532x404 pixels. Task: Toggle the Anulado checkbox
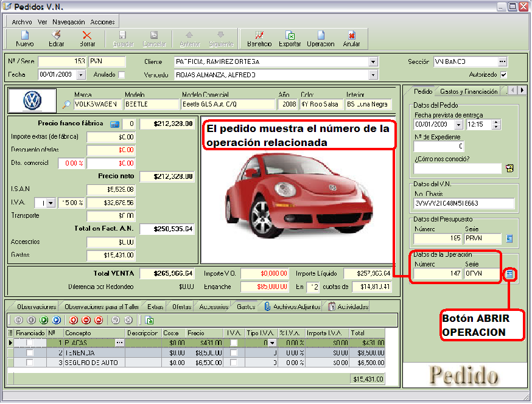pos(121,75)
